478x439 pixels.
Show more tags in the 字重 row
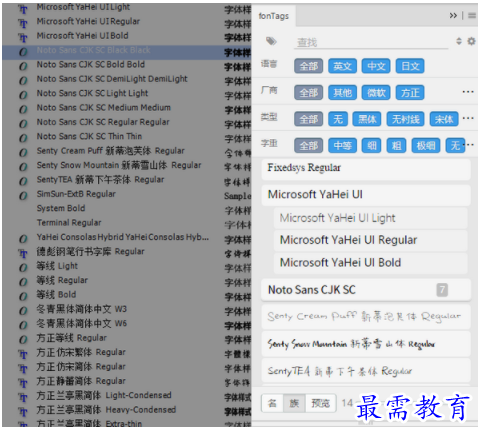470,144
